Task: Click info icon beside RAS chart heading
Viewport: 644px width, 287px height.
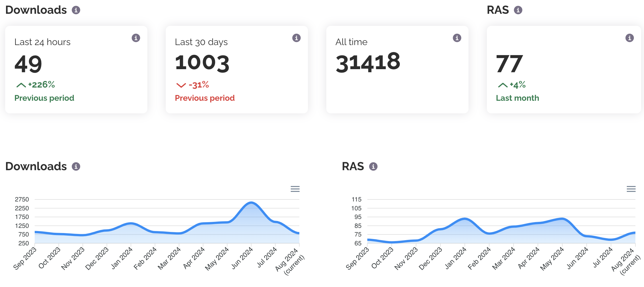Action: (x=373, y=166)
